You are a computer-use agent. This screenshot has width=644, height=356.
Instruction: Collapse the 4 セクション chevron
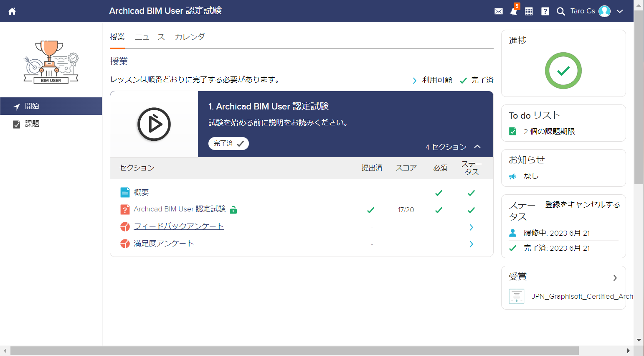pyautogui.click(x=477, y=147)
